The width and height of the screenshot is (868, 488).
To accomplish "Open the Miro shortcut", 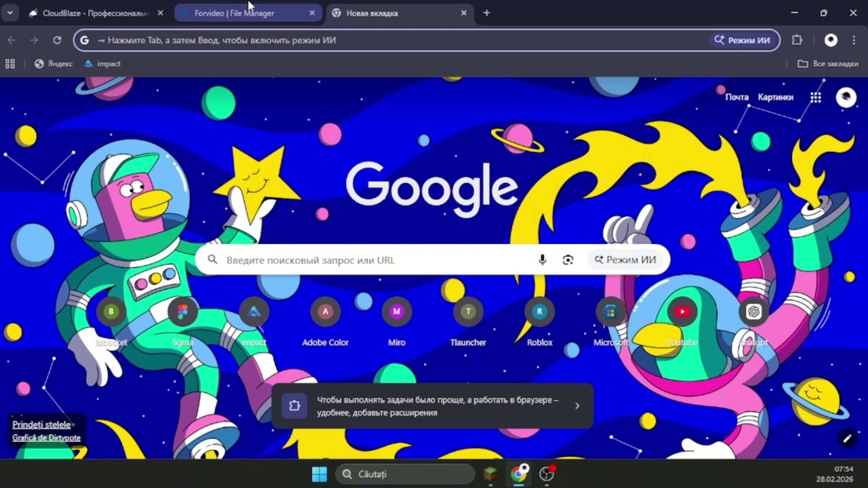I will pos(397,322).
